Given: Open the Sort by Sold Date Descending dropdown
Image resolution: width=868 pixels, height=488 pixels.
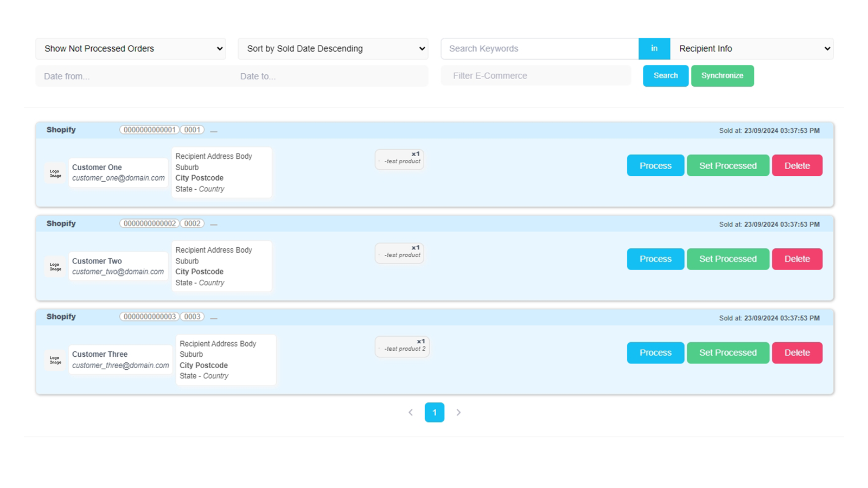Looking at the screenshot, I should 333,49.
